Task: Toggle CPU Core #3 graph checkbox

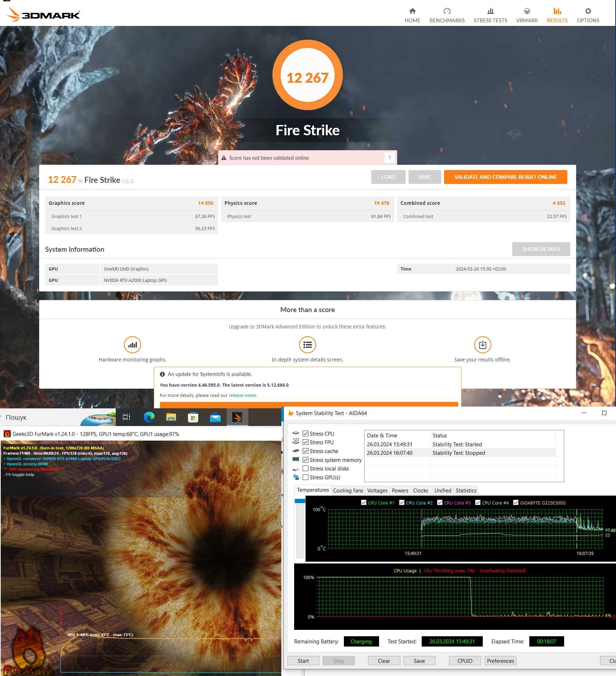Action: pyautogui.click(x=440, y=502)
